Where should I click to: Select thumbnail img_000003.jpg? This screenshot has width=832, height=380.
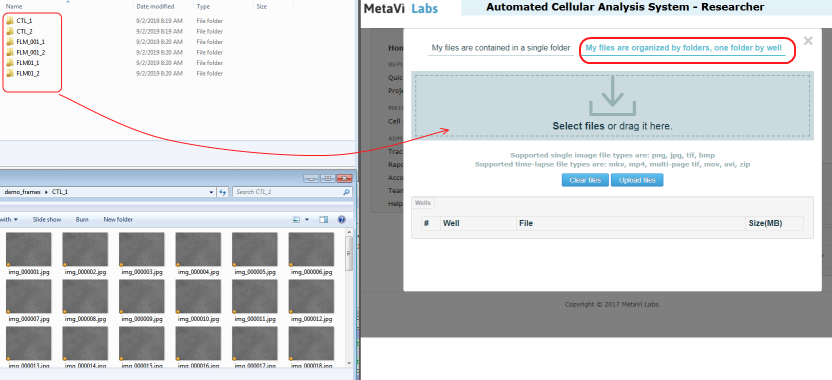(x=142, y=254)
